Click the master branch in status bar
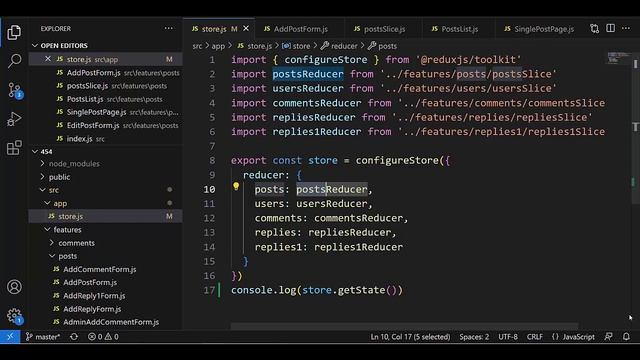 [x=43, y=337]
